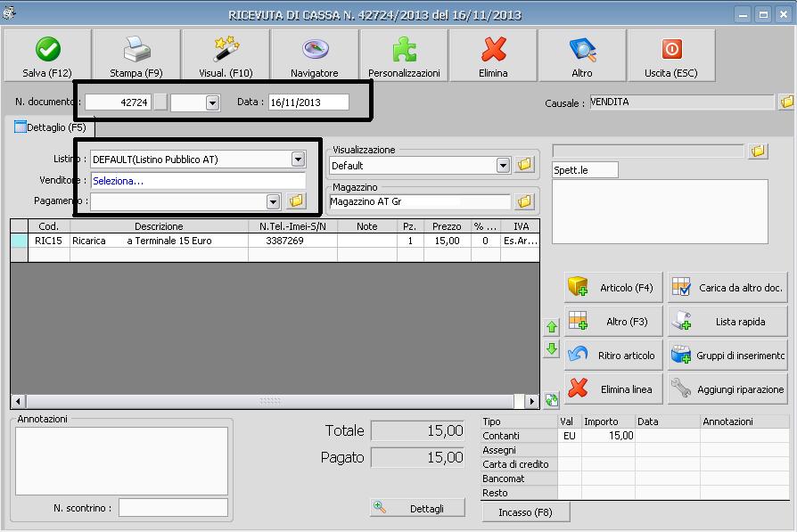Click Carta di credito payment row

click(635, 464)
